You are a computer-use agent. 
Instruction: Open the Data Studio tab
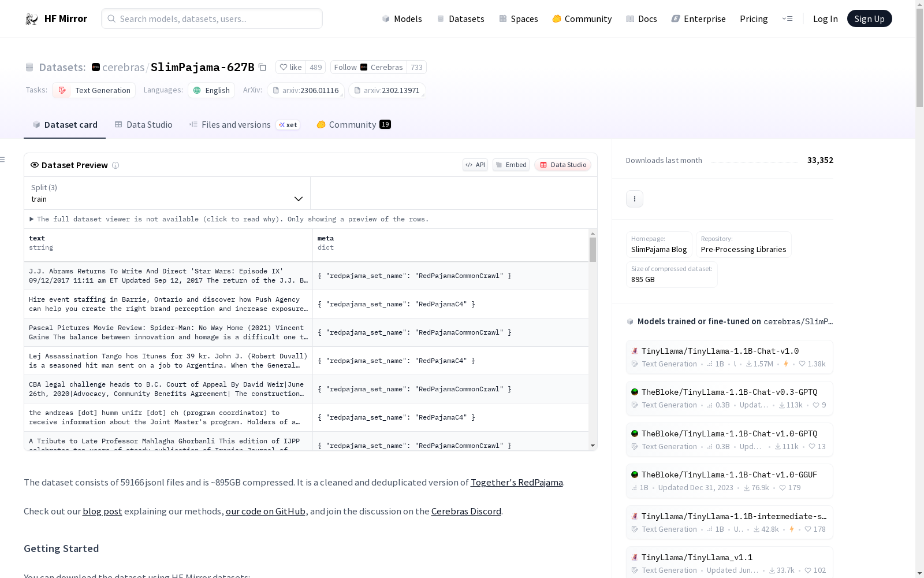143,125
